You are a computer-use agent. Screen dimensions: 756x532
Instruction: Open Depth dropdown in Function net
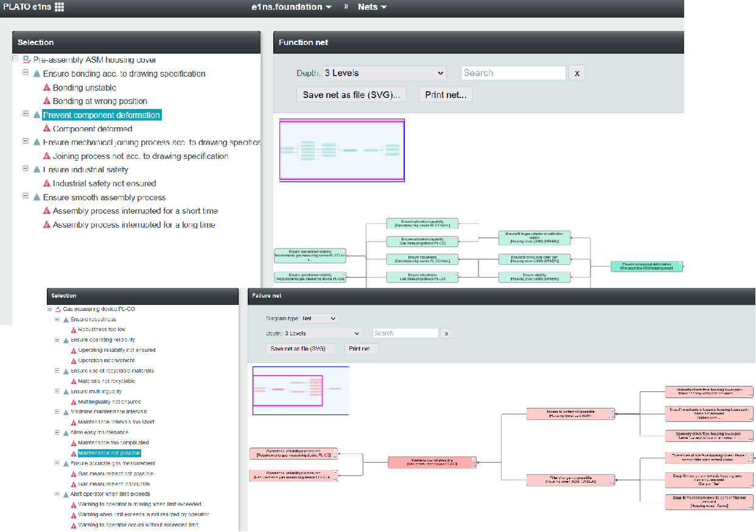[384, 73]
